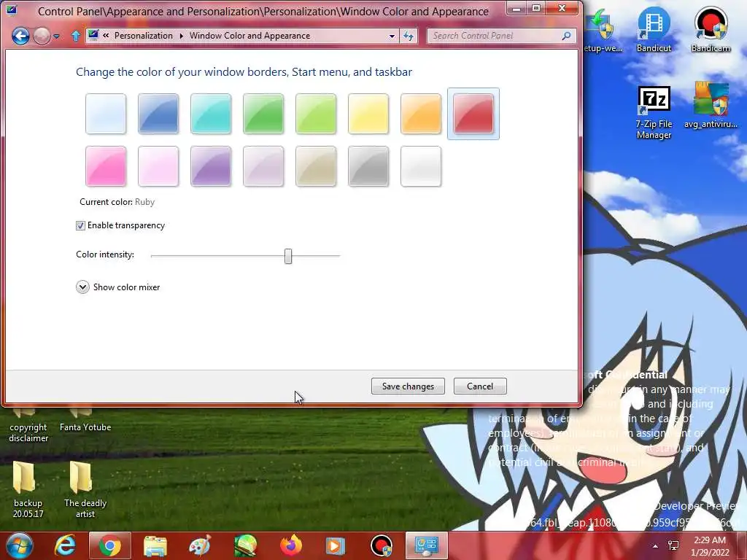Select the Pumpkin orange color swatch
Viewport: 747px width, 560px height.
point(421,114)
